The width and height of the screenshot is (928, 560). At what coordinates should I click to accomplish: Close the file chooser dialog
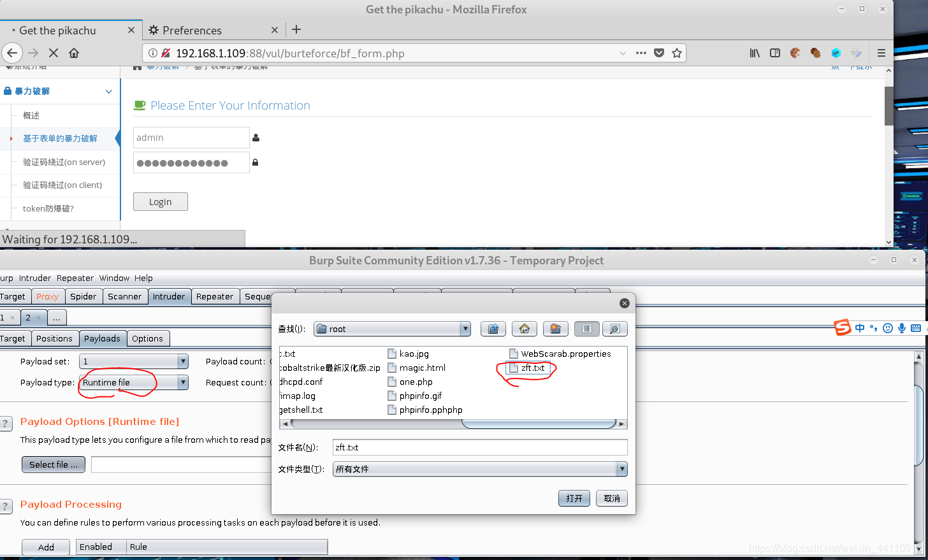coord(625,303)
